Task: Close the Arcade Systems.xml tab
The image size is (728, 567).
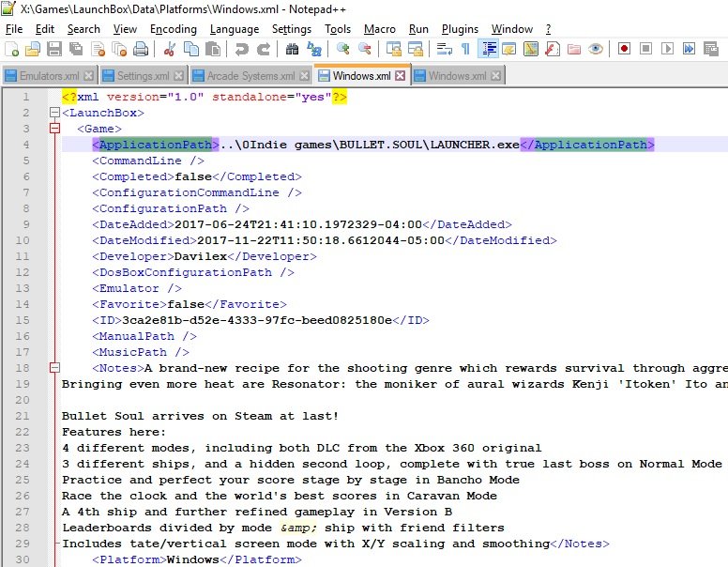Action: pyautogui.click(x=305, y=76)
